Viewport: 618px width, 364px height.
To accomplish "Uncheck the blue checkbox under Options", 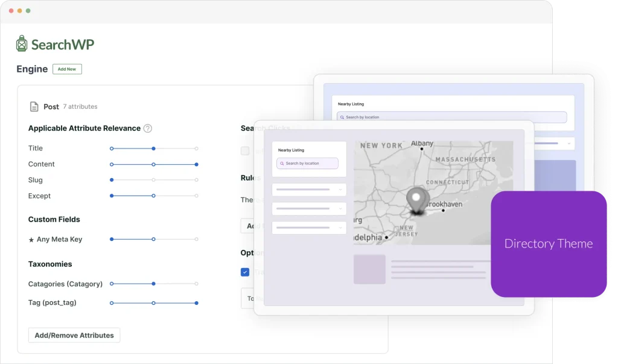I will click(x=245, y=272).
